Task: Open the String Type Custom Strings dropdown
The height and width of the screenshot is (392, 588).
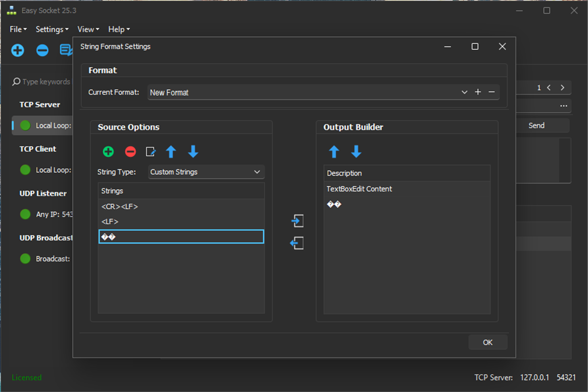Action: (206, 172)
